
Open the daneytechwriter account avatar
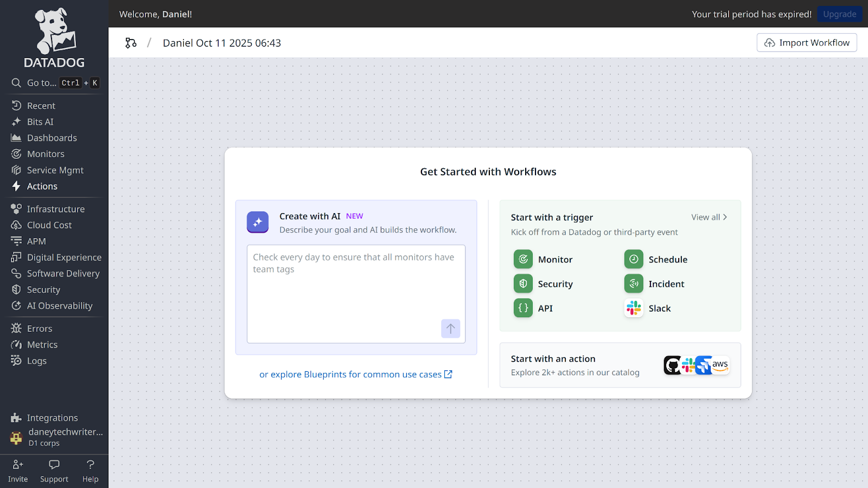tap(16, 438)
